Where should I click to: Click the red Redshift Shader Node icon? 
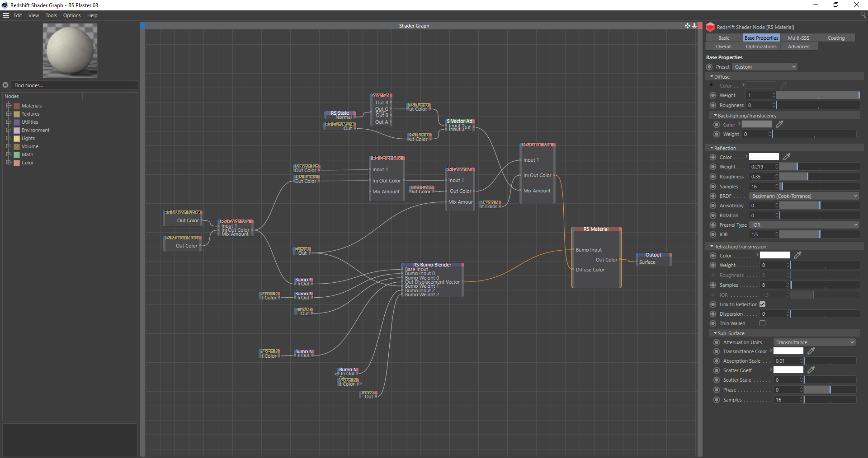711,27
